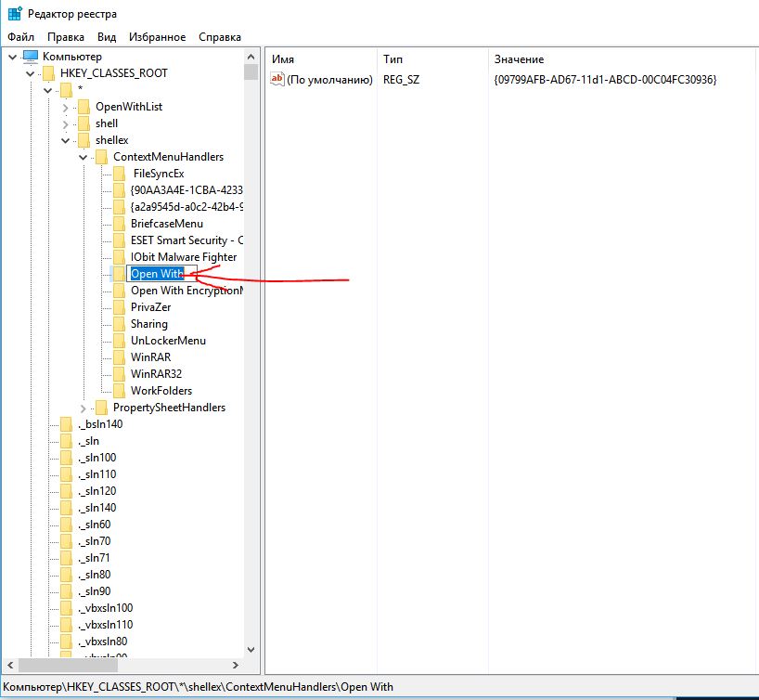Open the Файл menu
Image resolution: width=759 pixels, height=700 pixels.
[x=20, y=37]
